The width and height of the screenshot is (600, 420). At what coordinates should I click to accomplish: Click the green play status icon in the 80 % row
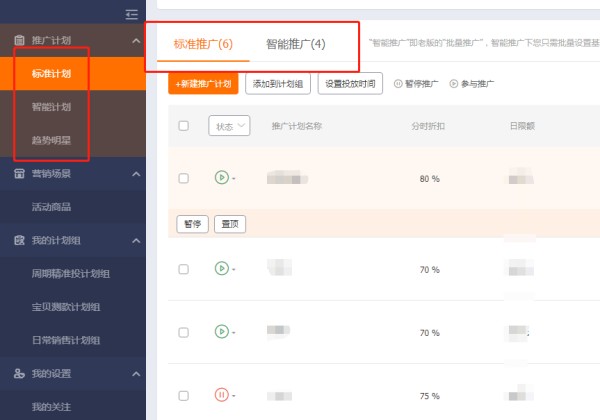pyautogui.click(x=222, y=177)
